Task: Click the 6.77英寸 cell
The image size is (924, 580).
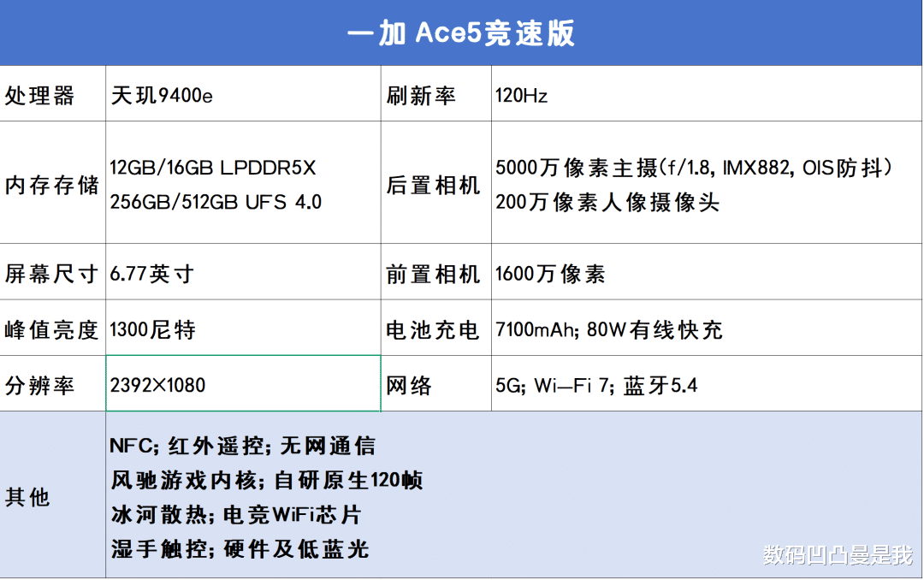Action: coord(243,272)
